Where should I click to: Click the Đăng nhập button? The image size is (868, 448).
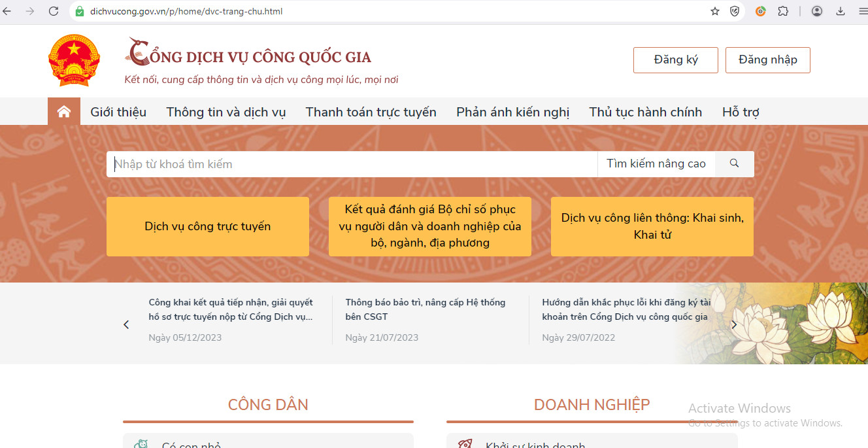pyautogui.click(x=767, y=60)
